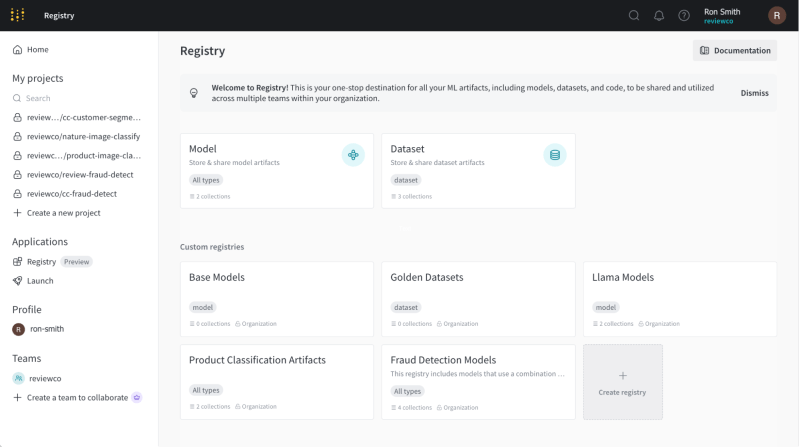Click the Dataset registry icon
Viewport: 799px width, 447px height.
554,155
